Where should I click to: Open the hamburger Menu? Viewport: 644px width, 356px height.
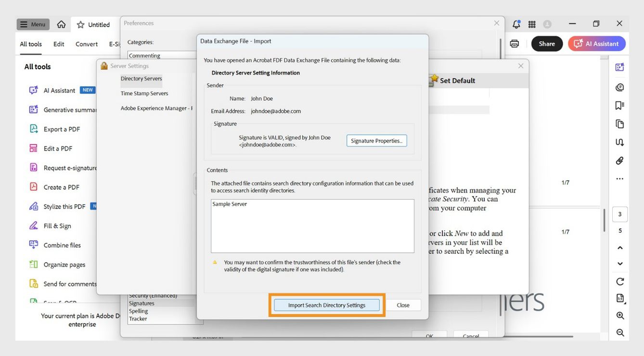click(33, 24)
